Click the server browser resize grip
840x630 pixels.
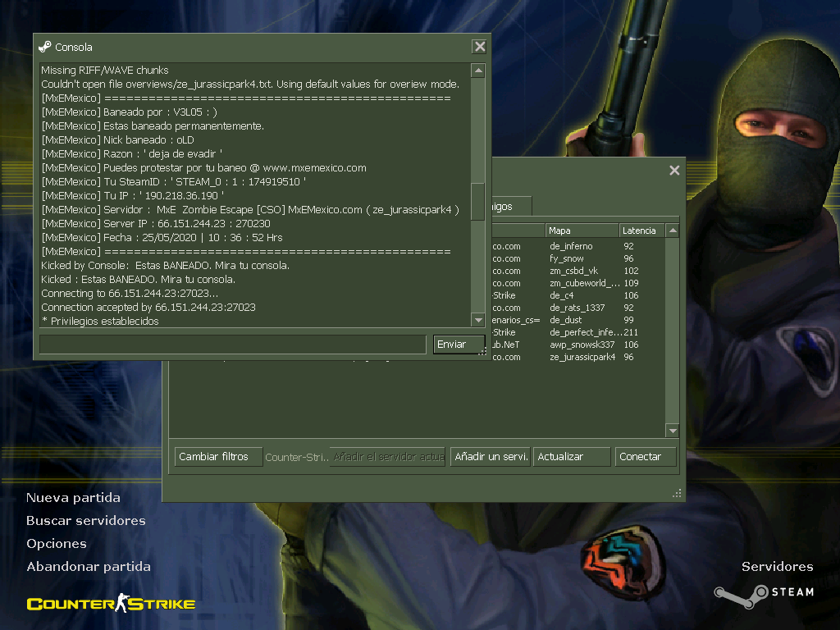coord(677,493)
